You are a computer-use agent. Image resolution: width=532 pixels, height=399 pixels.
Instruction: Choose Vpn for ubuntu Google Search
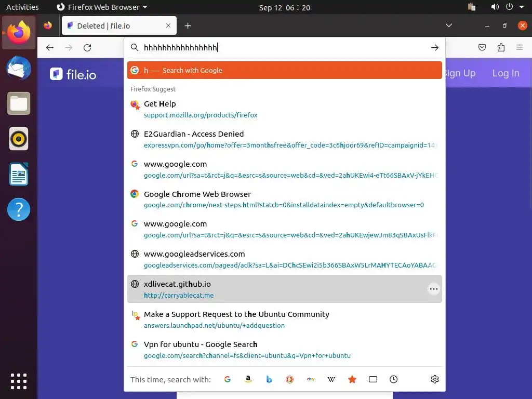point(284,350)
